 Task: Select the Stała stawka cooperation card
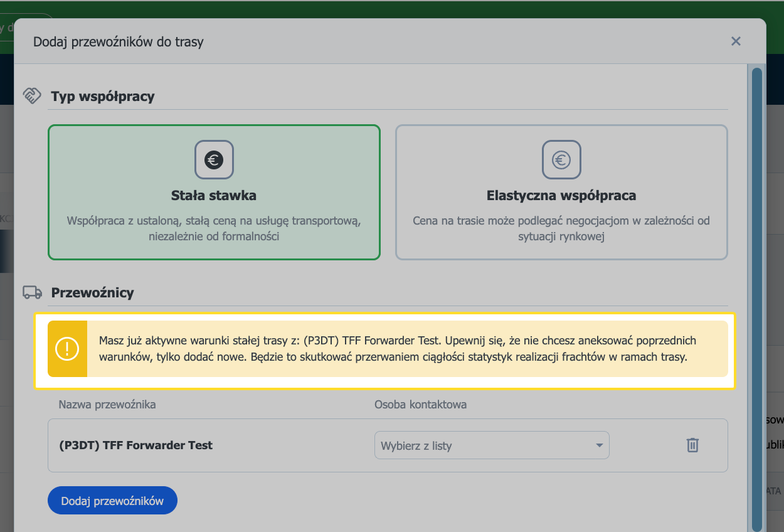click(x=214, y=192)
